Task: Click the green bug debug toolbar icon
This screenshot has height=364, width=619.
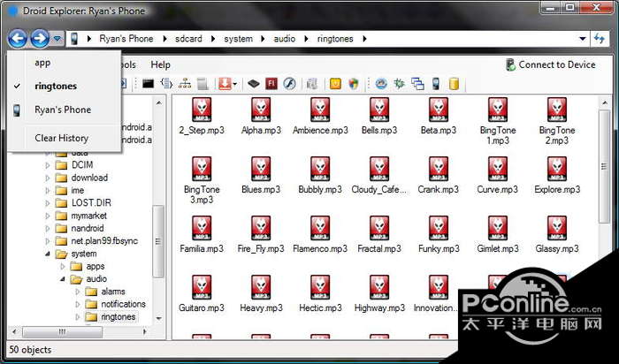Action: (400, 84)
